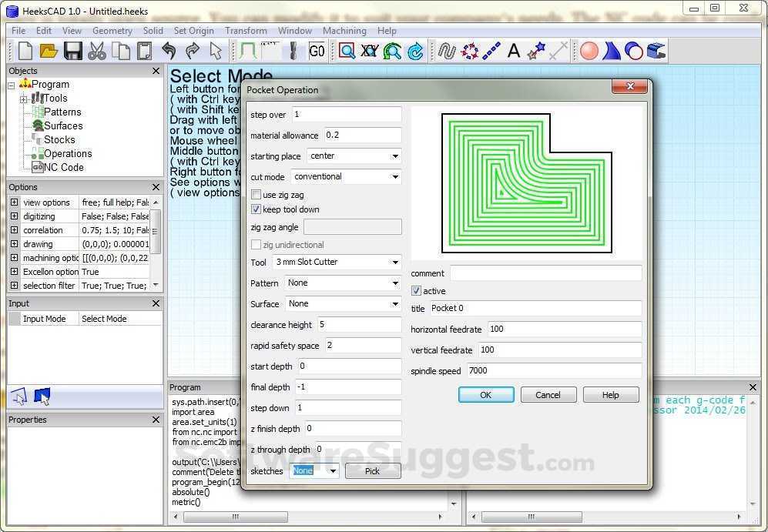Select the drill tool icon on the toolbar
Viewport: 768px width, 532px height.
tap(294, 51)
